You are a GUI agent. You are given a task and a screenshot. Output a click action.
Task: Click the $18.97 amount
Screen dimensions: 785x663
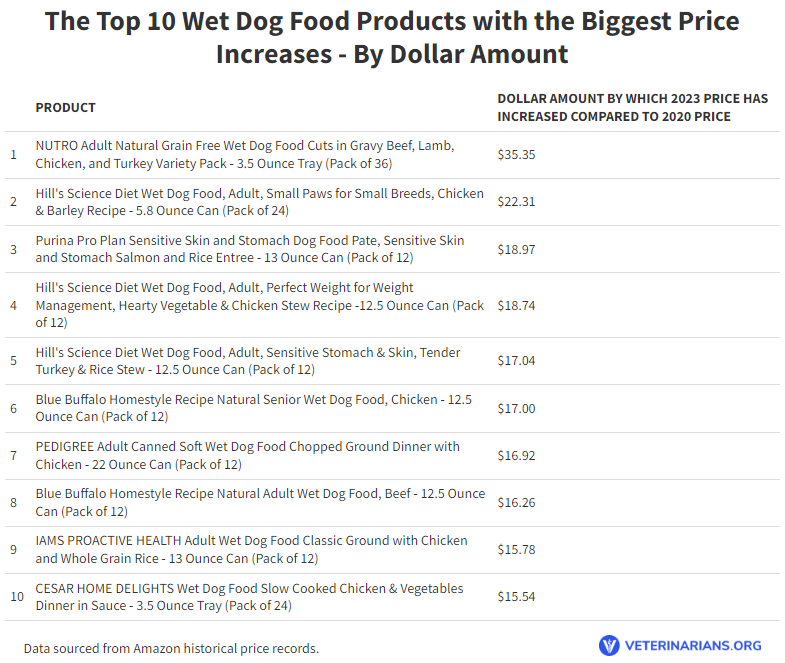click(516, 249)
